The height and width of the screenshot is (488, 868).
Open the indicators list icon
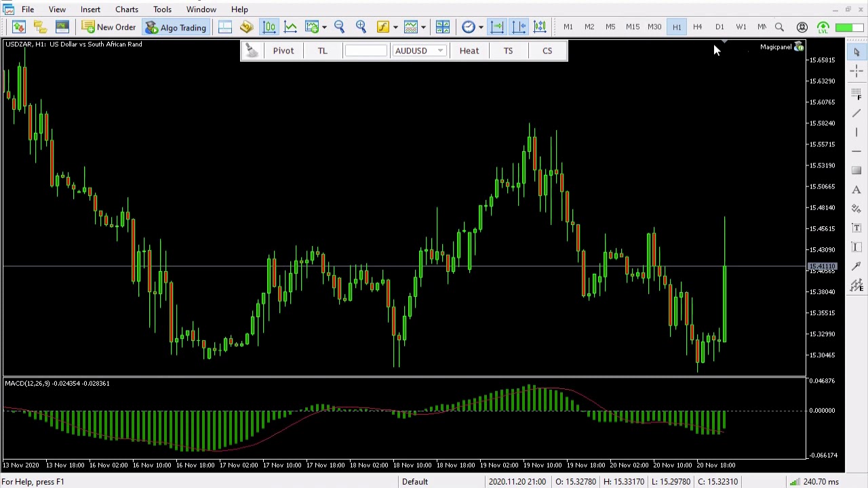coord(383,27)
